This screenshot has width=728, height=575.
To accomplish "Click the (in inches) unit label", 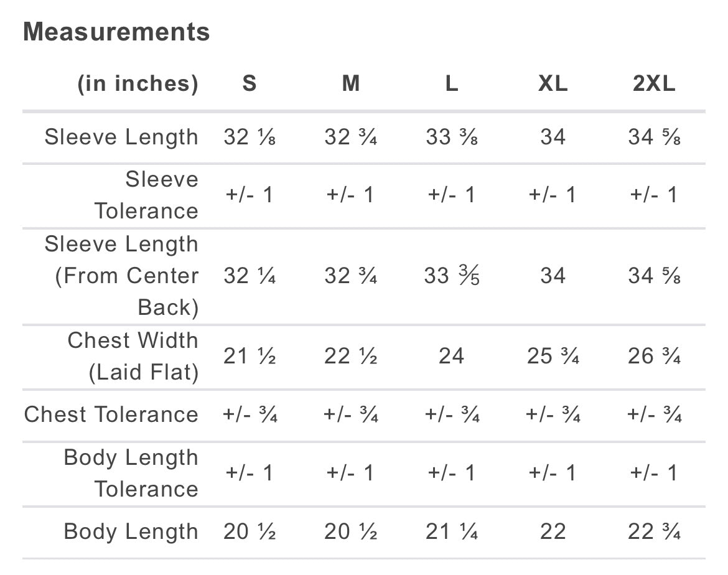I will (138, 84).
